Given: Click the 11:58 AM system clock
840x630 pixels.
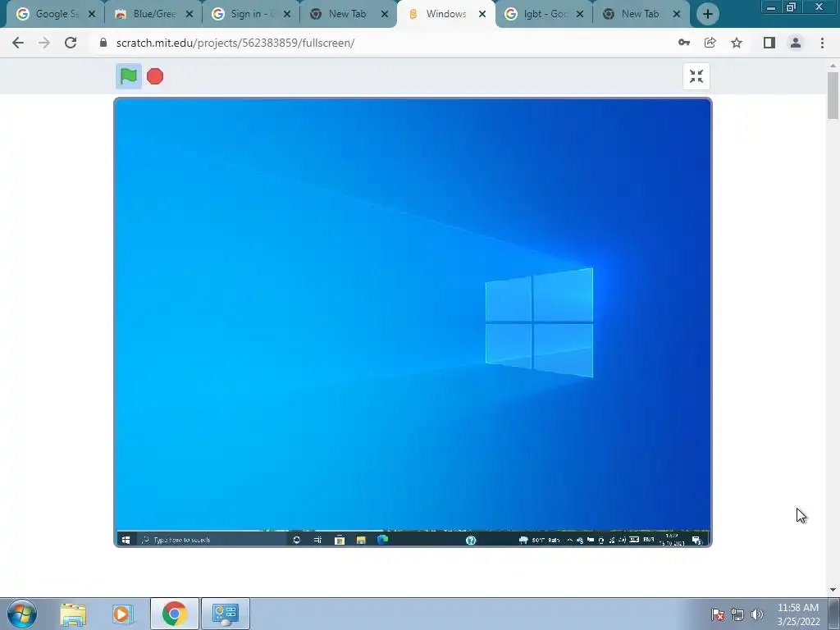Looking at the screenshot, I should point(798,614).
